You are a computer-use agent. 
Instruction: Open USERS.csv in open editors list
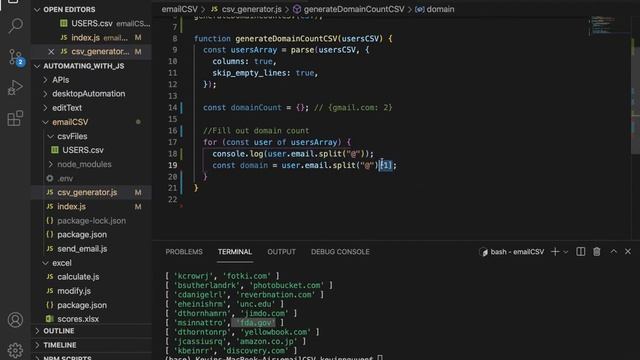[91, 24]
